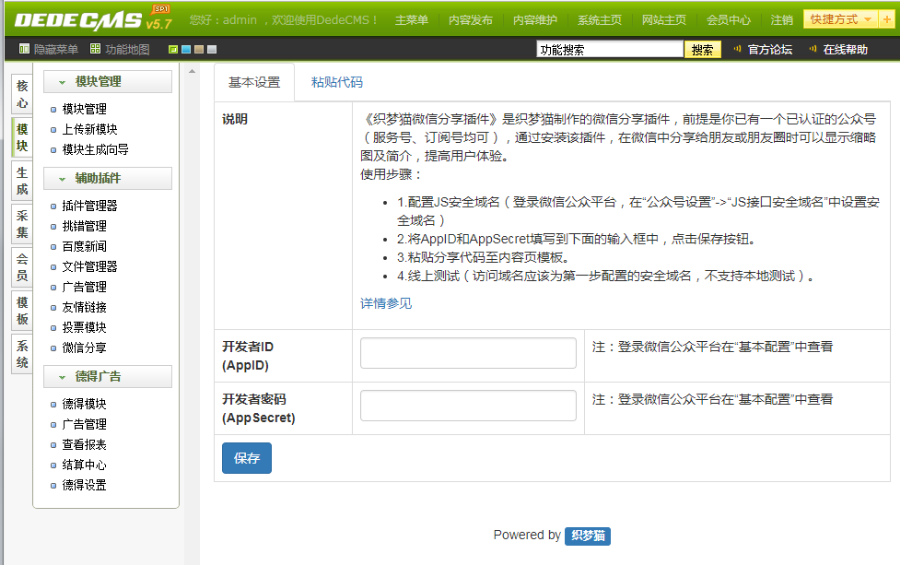900x565 pixels.
Task: Go to 网站主页
Action: [x=664, y=20]
